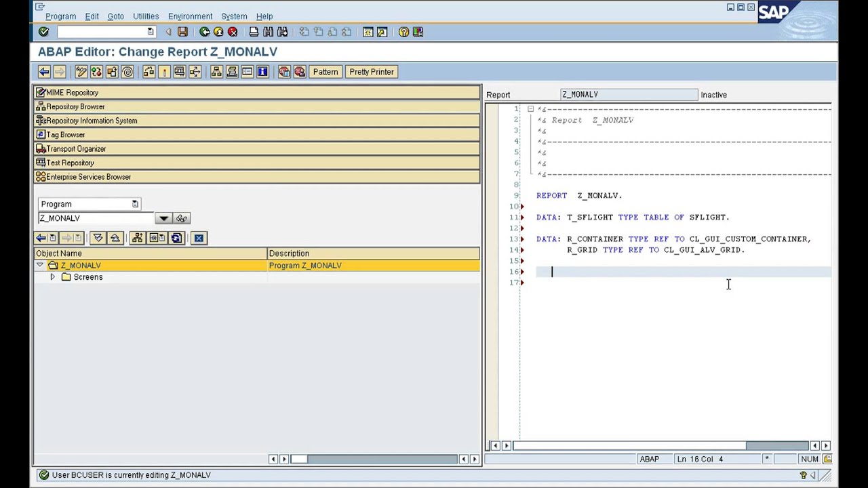Open the Enterprise Services Browser
The height and width of the screenshot is (488, 868).
click(257, 177)
